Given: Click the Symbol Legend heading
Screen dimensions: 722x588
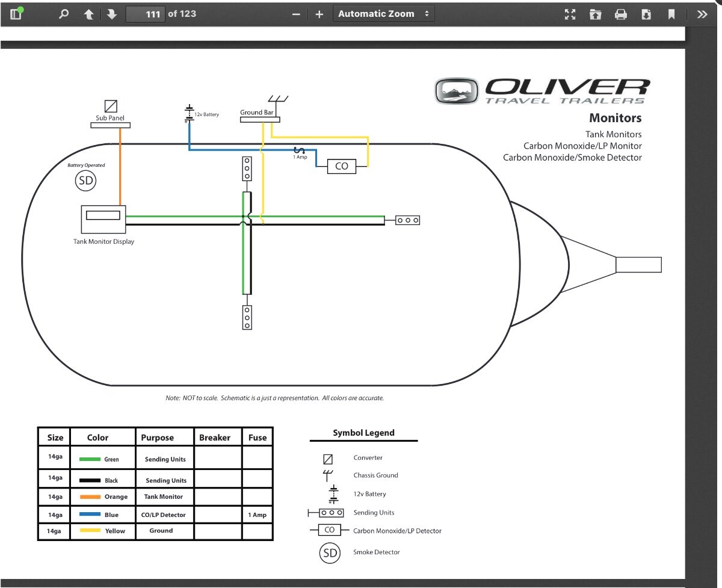Looking at the screenshot, I should tap(363, 433).
